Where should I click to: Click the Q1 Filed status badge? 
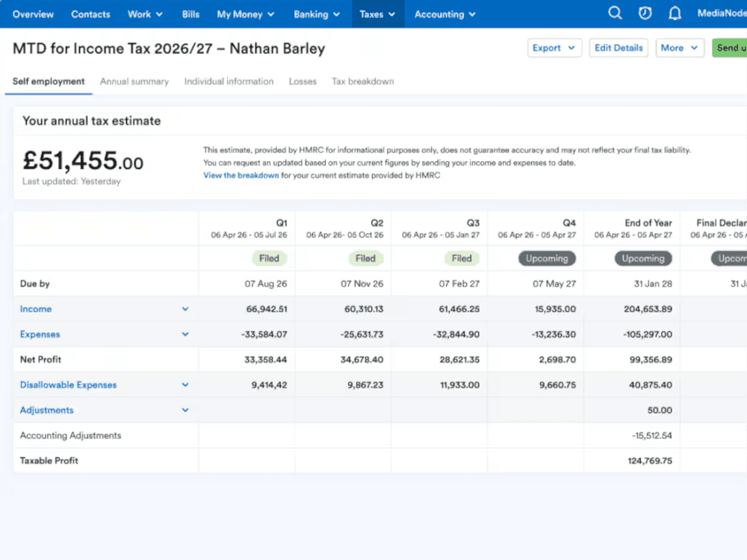pos(269,258)
